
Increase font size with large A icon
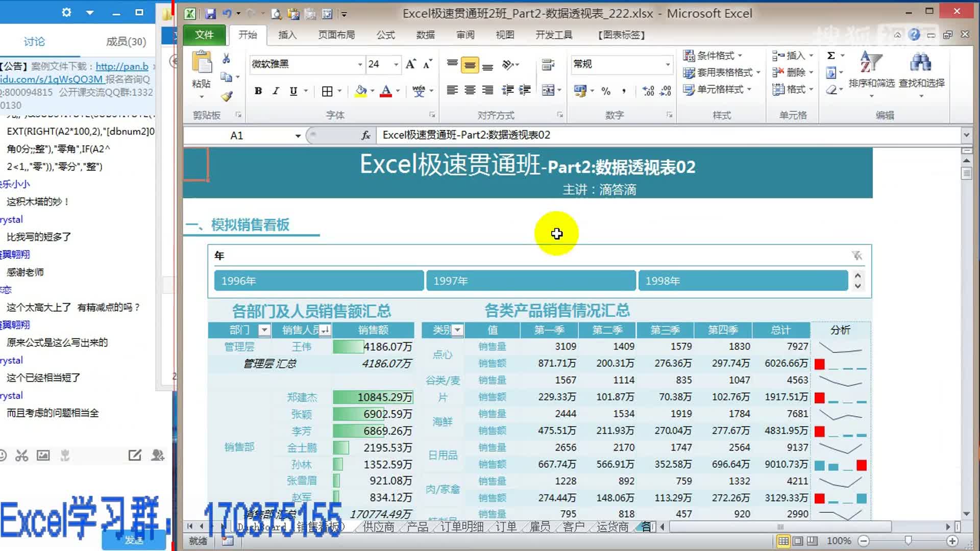(411, 64)
